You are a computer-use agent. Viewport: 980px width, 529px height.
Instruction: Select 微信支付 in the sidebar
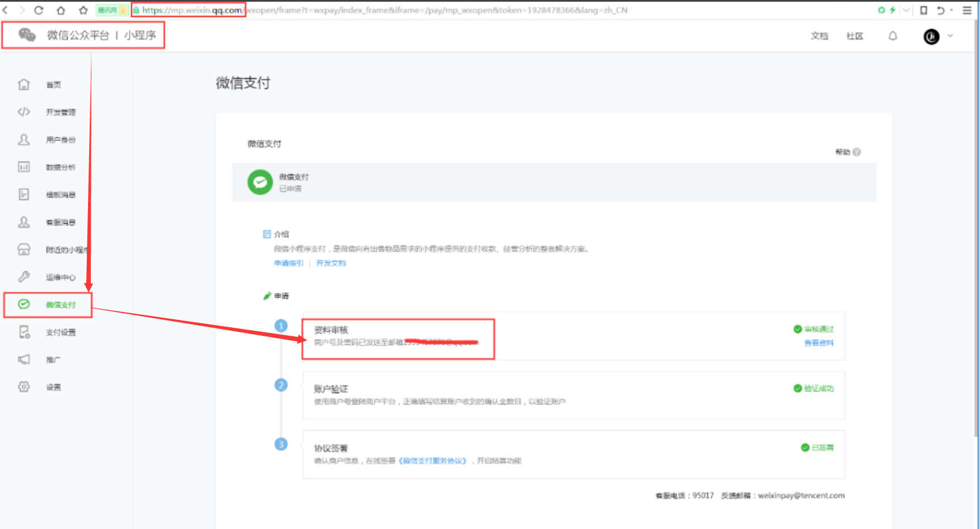click(x=48, y=305)
